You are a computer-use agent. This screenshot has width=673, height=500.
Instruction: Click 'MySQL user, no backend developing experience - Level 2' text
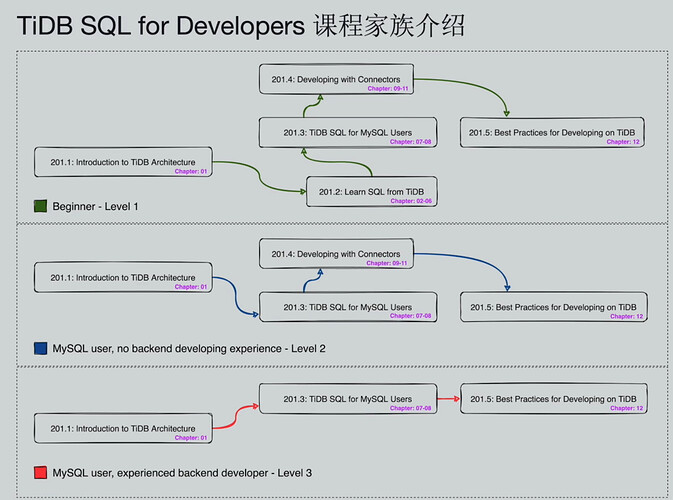[189, 348]
